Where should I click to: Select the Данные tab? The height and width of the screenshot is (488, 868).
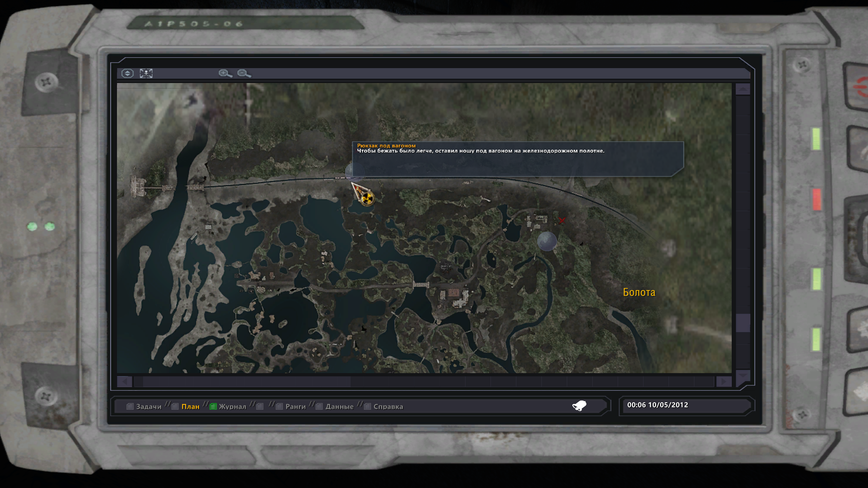coord(339,406)
